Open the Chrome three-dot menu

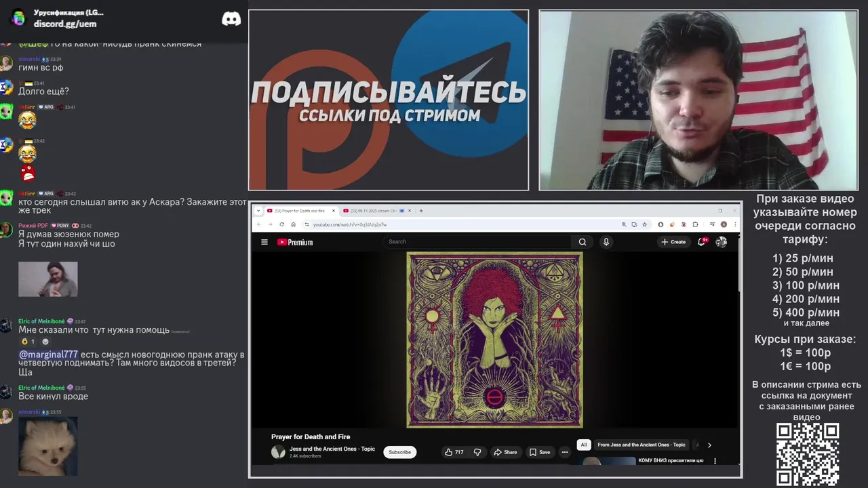[734, 224]
